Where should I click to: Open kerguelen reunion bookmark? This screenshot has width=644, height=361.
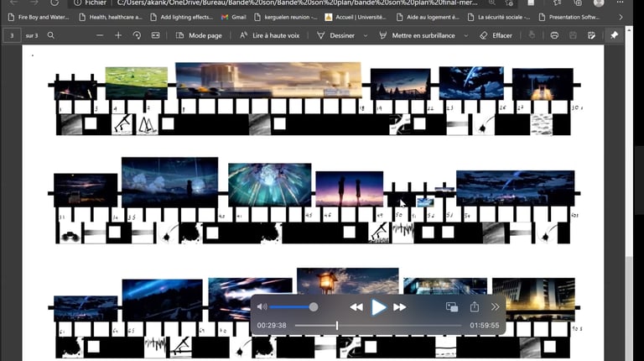pos(286,18)
